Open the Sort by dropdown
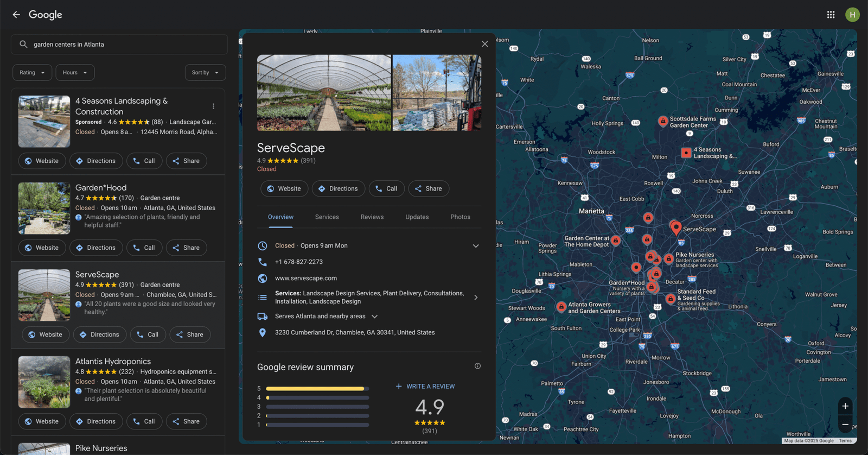The image size is (868, 455). [x=205, y=72]
